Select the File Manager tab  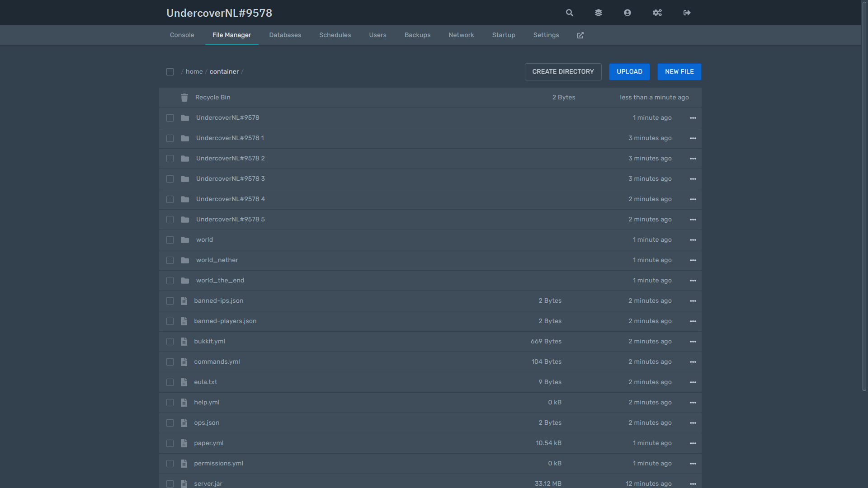(x=232, y=35)
